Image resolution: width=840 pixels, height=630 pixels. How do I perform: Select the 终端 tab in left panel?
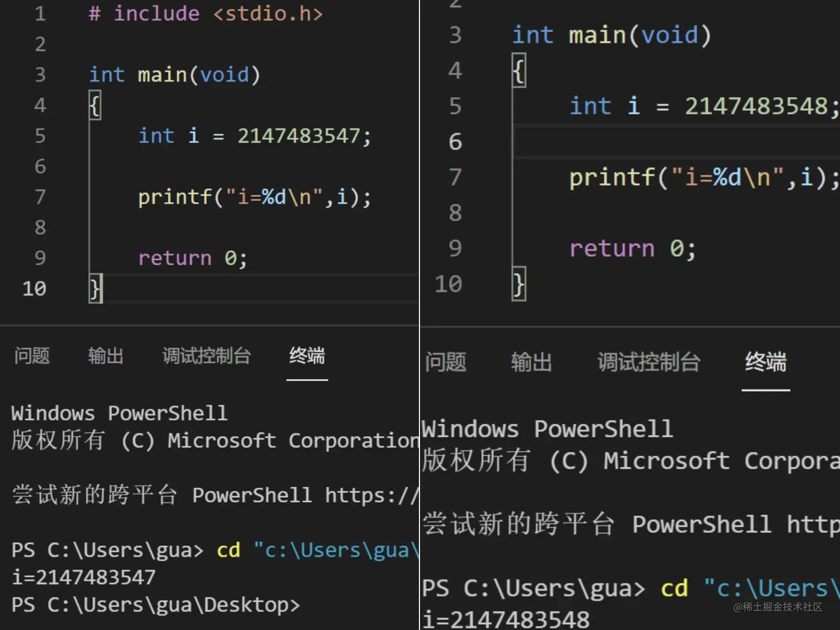click(307, 356)
